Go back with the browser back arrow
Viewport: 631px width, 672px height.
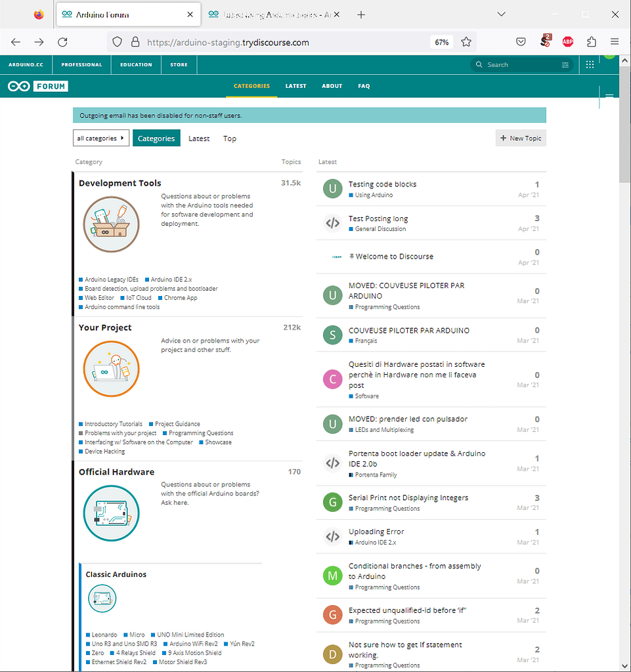click(x=16, y=42)
